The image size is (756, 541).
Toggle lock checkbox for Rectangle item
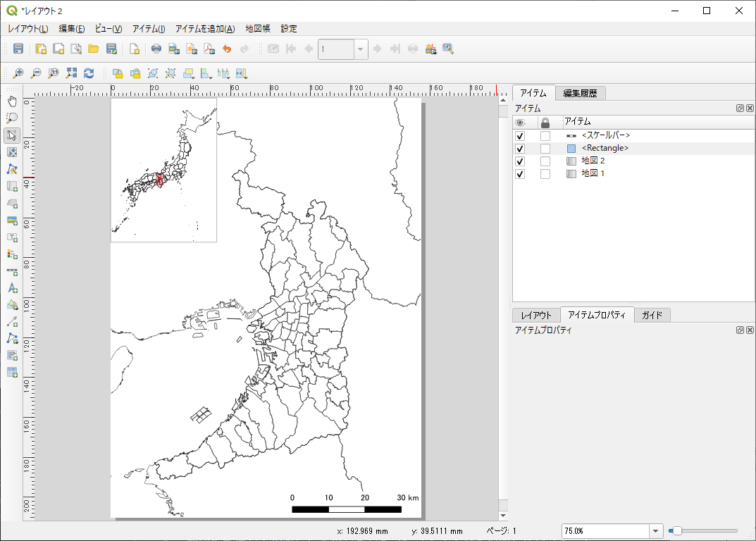point(545,149)
